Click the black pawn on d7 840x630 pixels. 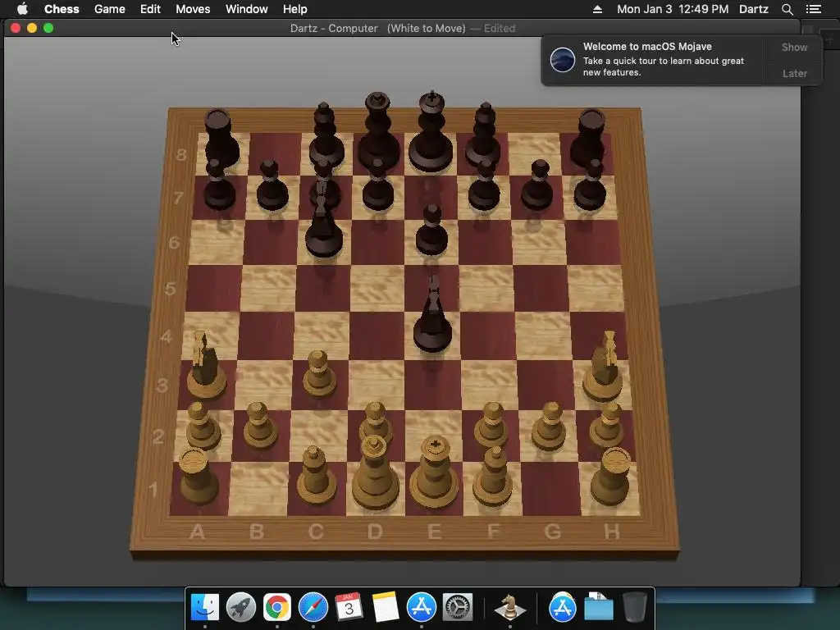pyautogui.click(x=378, y=186)
